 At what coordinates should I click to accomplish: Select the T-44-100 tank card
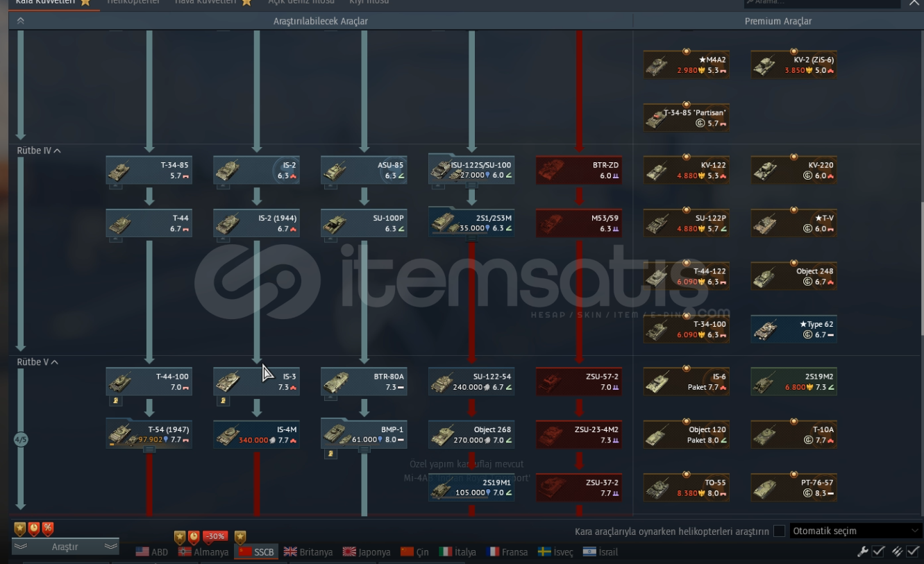pos(149,382)
